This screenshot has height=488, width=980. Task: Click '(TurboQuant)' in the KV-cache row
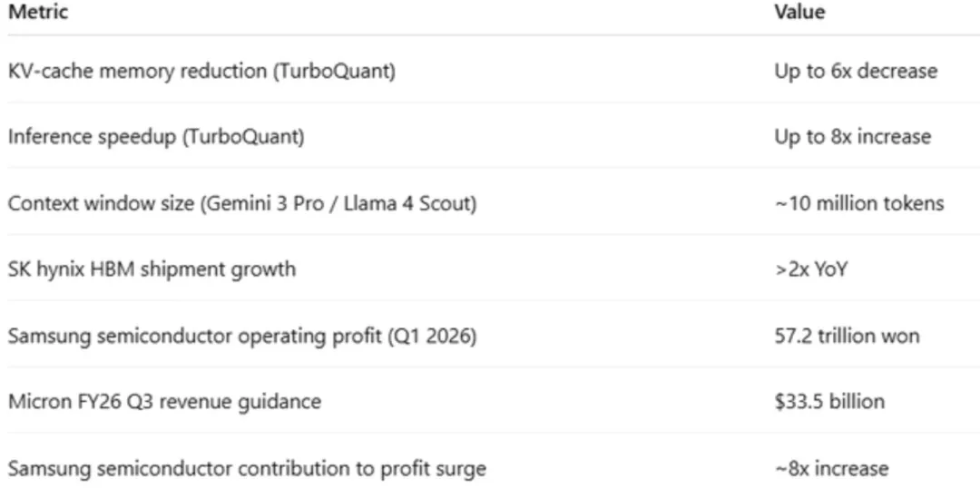point(334,71)
